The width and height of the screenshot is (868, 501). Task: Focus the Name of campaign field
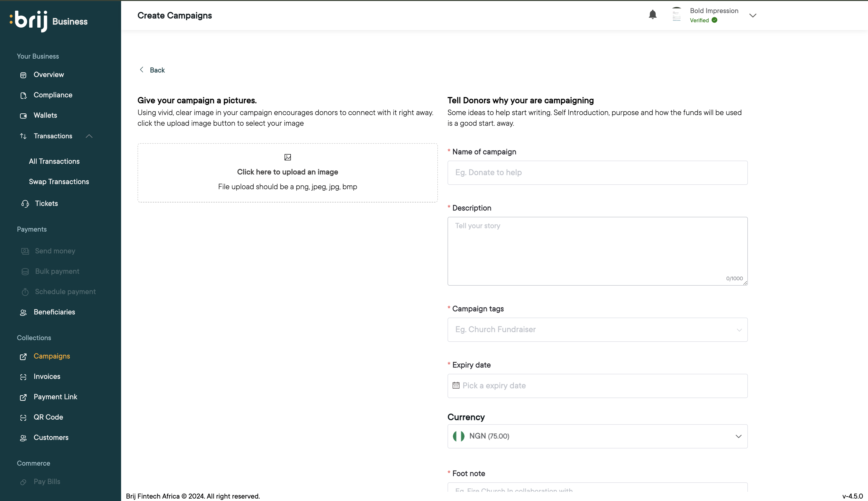(597, 173)
